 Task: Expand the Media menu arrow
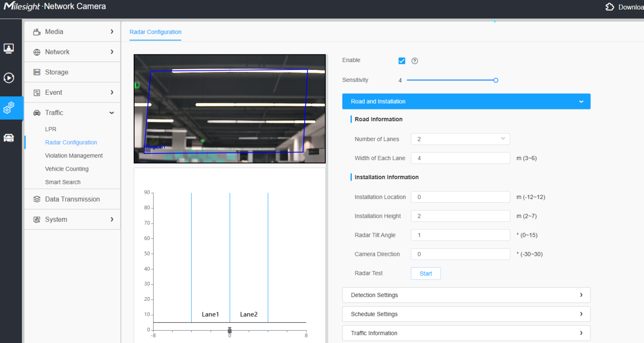(x=112, y=32)
